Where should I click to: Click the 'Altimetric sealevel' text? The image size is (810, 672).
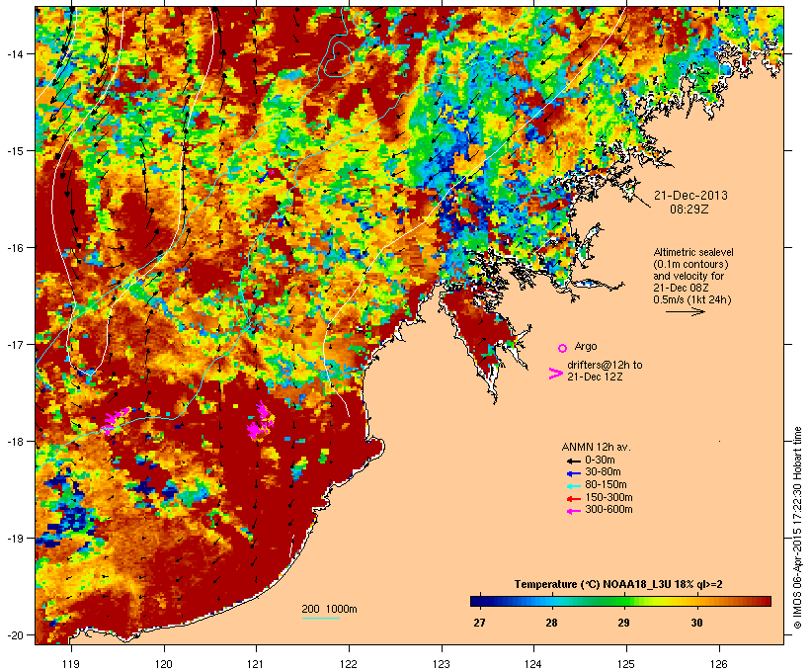693,252
